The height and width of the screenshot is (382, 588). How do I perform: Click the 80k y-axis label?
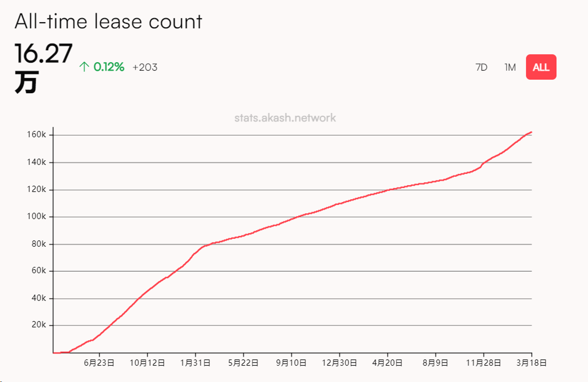(39, 244)
